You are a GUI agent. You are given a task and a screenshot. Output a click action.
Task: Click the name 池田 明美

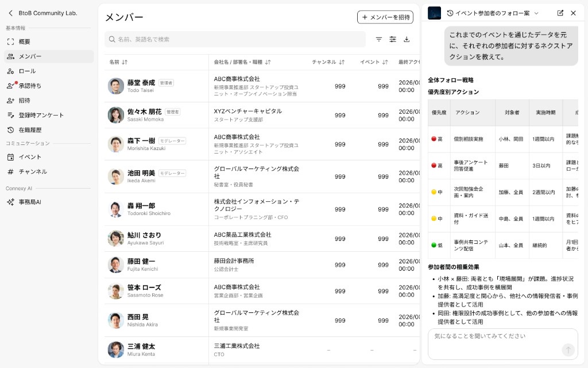[x=141, y=172]
